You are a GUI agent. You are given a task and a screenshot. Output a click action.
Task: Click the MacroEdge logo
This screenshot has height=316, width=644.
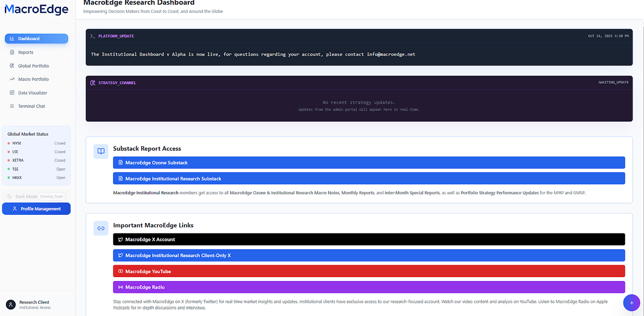pyautogui.click(x=36, y=9)
